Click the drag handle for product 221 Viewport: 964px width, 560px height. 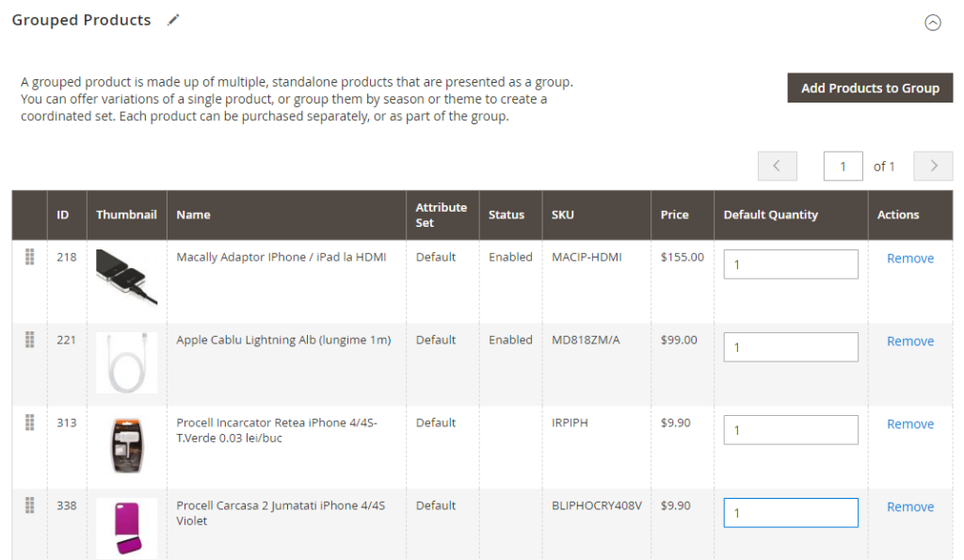pyautogui.click(x=29, y=340)
